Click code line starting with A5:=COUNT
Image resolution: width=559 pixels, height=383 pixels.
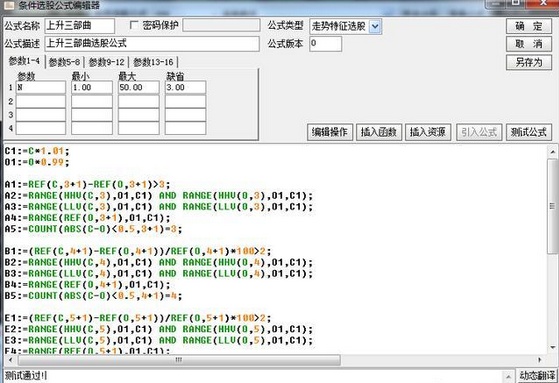(93, 229)
